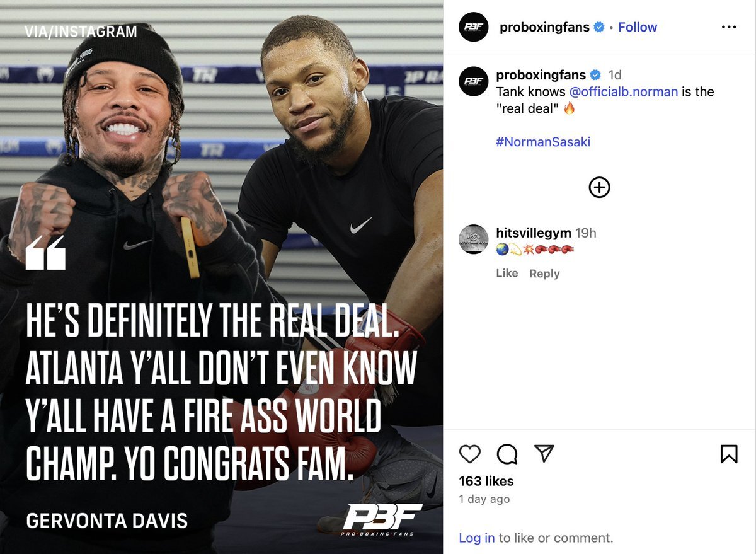
Task: Open the @officialb.norman mention link
Action: [x=623, y=91]
